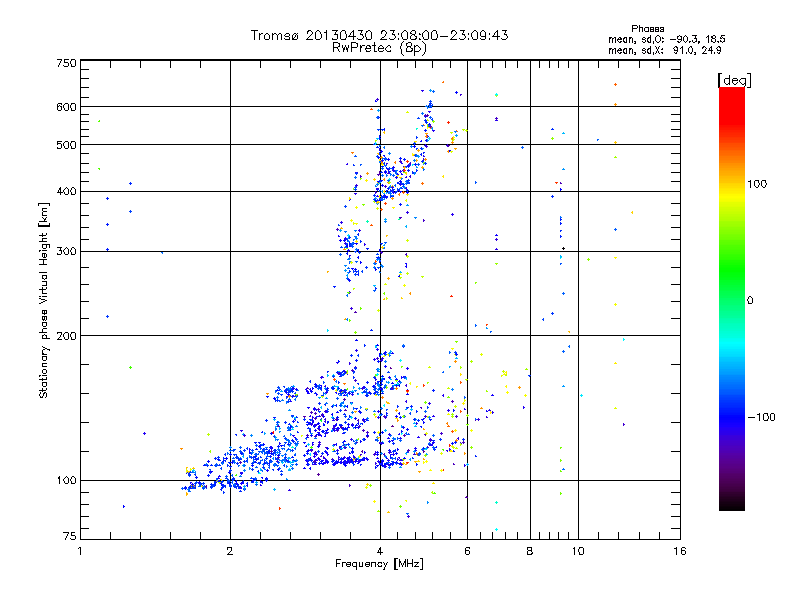Viewport: 800px width, 600px height.
Task: Click the y-axis tick label "500"
Action: 66,145
